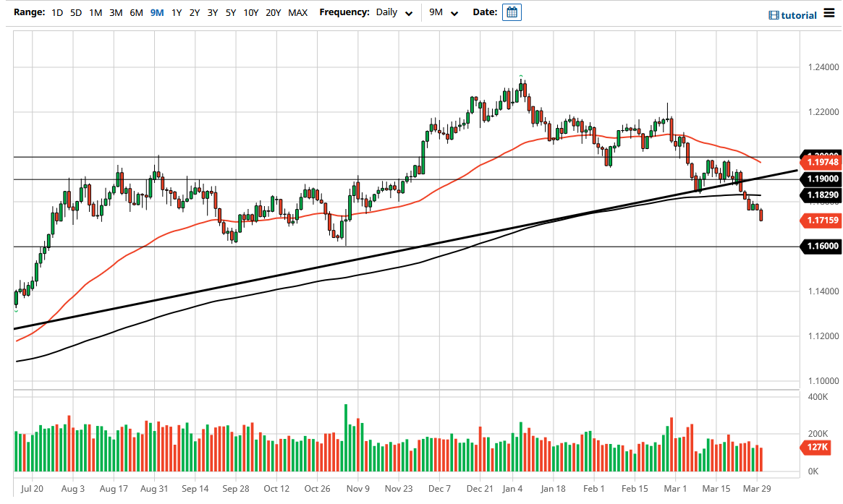Viewport: 843px width, 504px height.
Task: Select the 1D range
Action: tap(57, 12)
